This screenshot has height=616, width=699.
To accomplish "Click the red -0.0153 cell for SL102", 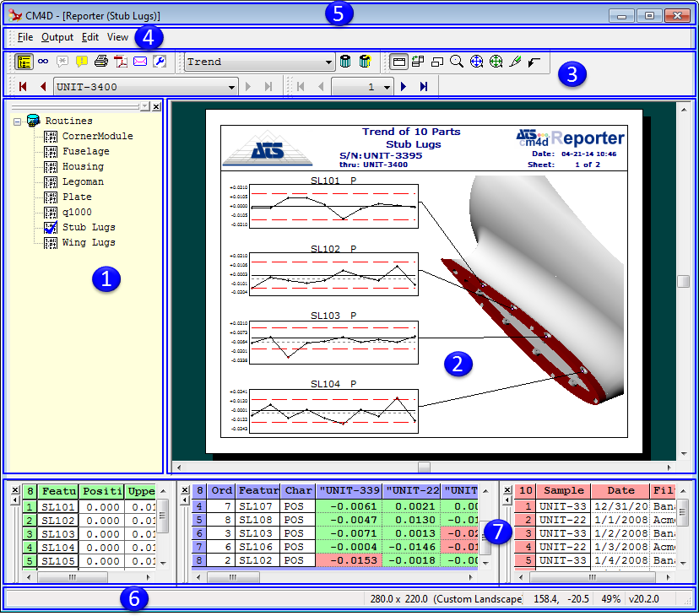I will click(x=349, y=560).
